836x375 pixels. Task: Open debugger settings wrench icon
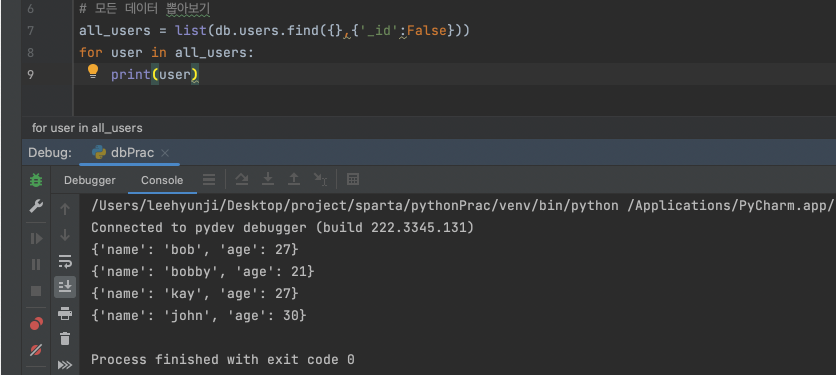click(x=36, y=206)
